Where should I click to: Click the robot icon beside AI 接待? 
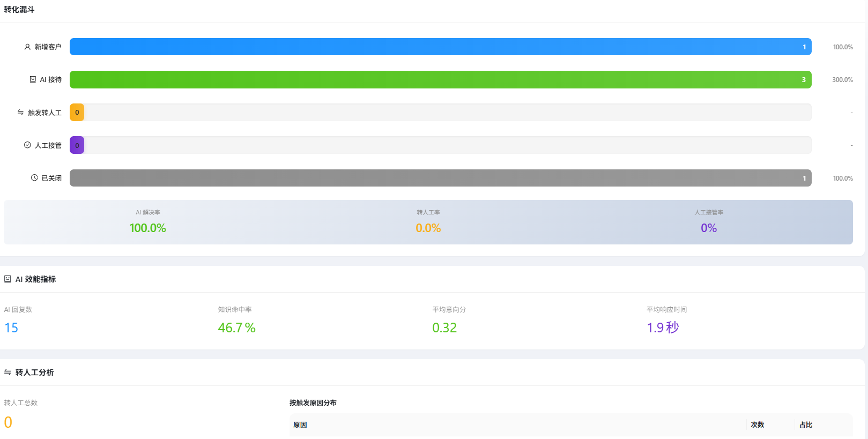(33, 79)
